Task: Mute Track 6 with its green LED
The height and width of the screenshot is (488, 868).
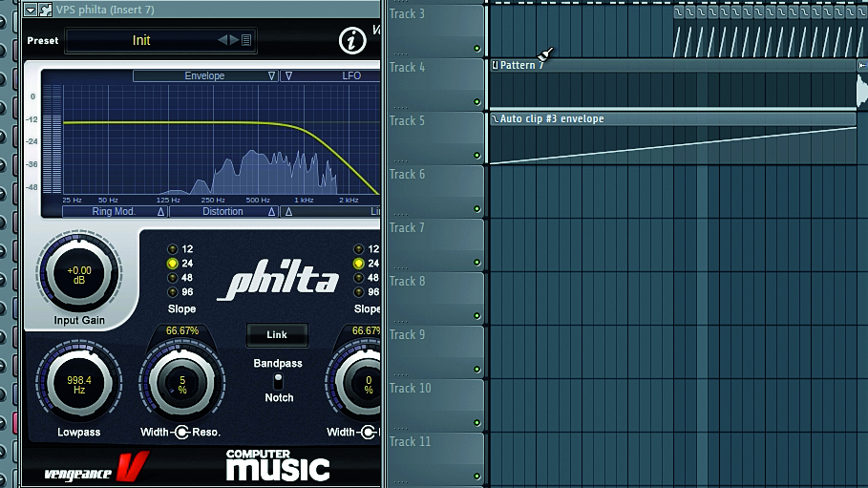Action: click(476, 209)
